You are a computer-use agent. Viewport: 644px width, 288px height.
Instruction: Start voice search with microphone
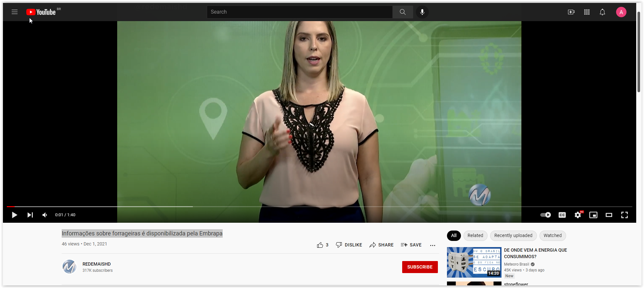coord(422,12)
